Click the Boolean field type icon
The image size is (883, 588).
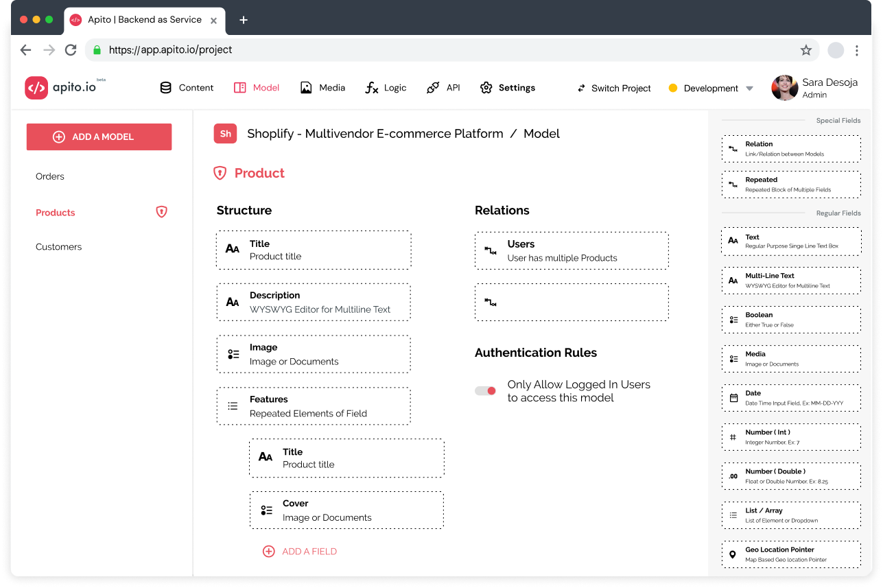pos(733,320)
